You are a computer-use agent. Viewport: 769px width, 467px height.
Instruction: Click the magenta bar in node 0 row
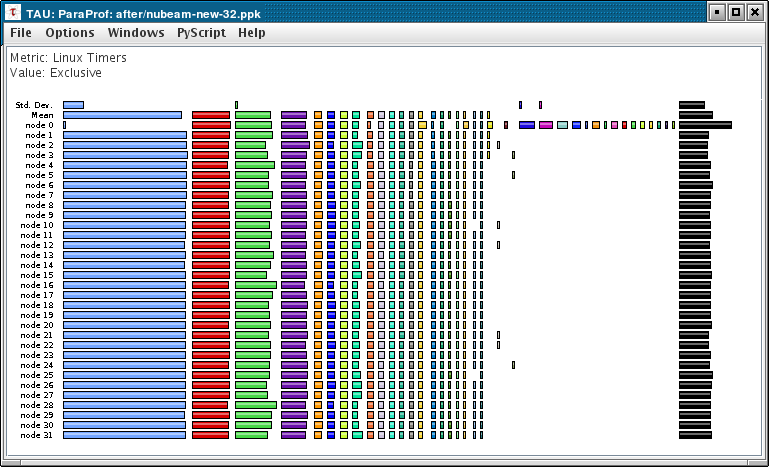[x=546, y=125]
